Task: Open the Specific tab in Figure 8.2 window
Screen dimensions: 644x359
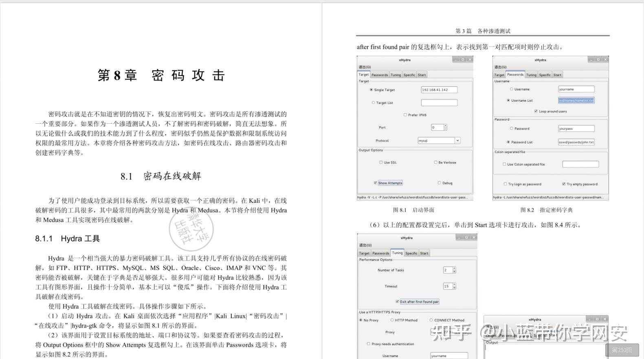Action: [x=545, y=75]
